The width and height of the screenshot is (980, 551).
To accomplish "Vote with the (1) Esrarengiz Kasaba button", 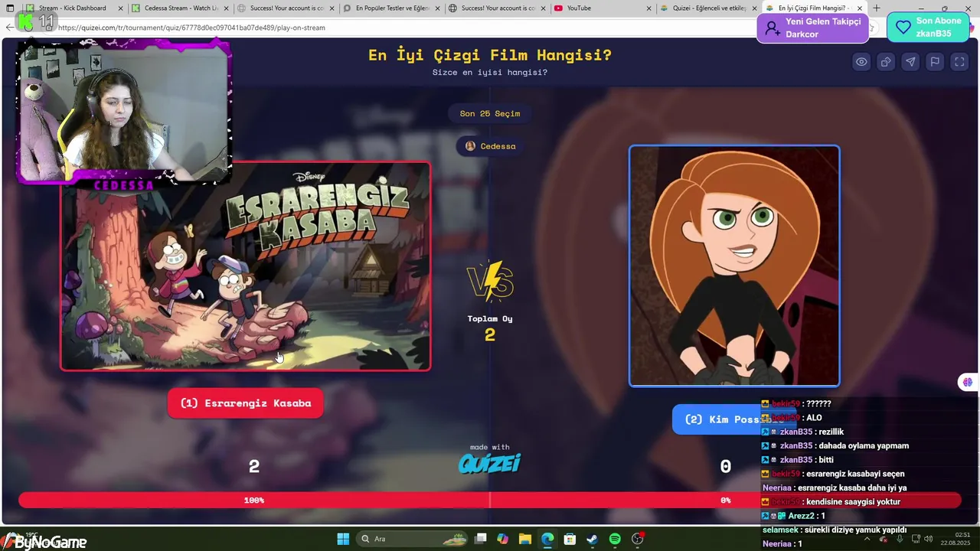I will pyautogui.click(x=246, y=403).
